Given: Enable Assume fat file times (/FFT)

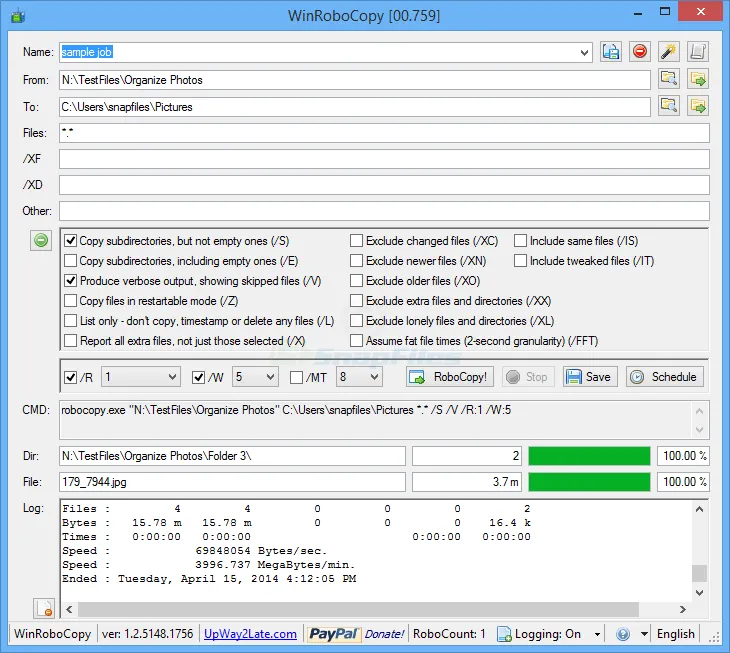Looking at the screenshot, I should 356,341.
